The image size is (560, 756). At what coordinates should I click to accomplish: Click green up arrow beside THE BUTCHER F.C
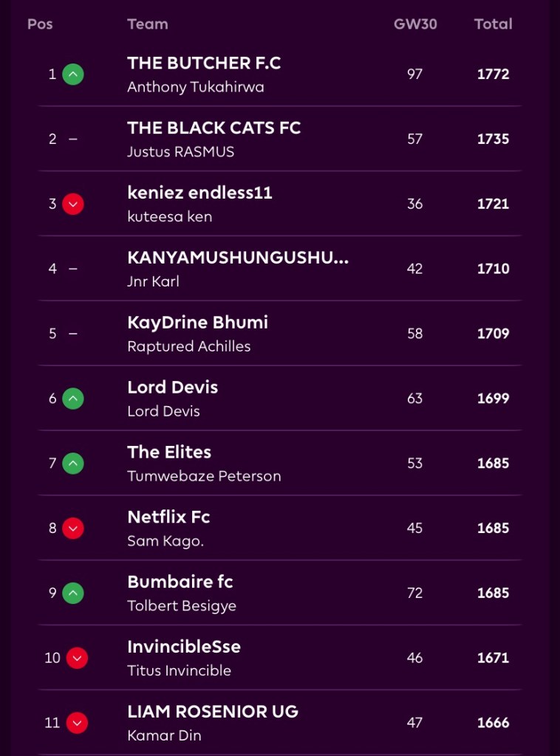pos(73,74)
